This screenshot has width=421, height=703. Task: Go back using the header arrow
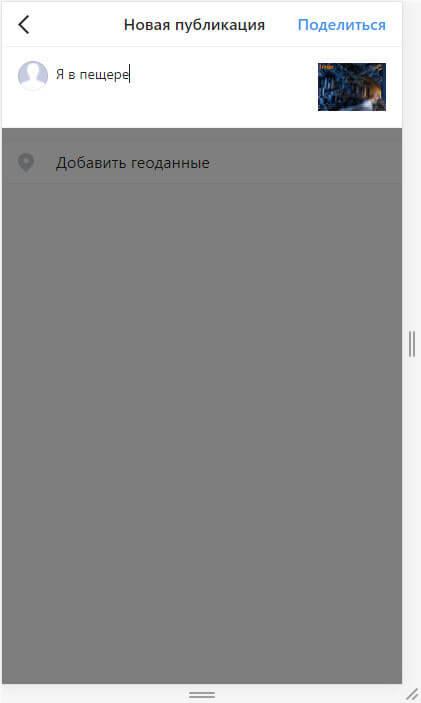24,25
